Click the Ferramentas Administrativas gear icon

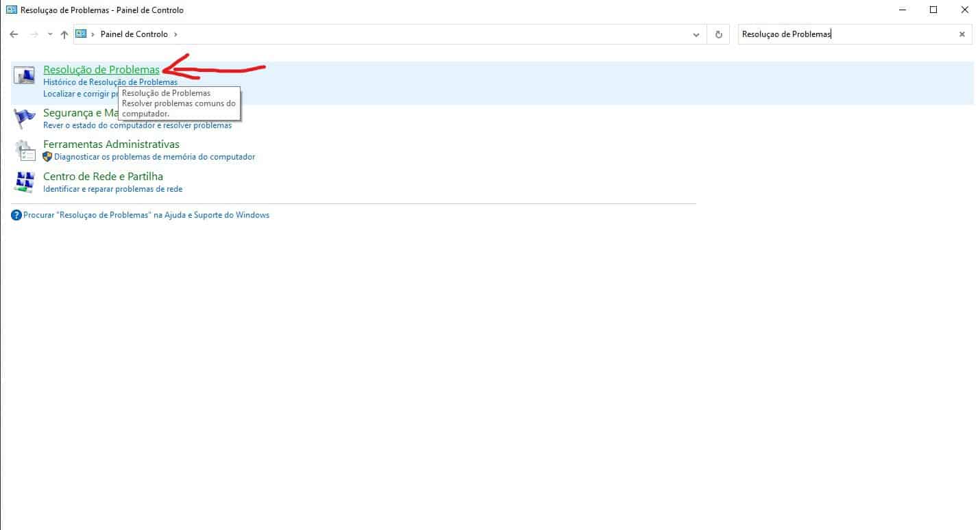tap(24, 150)
